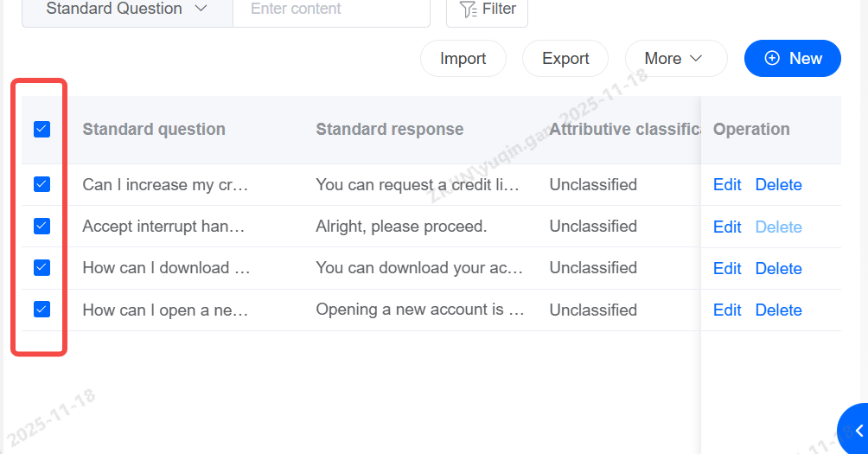
Task: Expand the side panel via blue arrow
Action: (858, 431)
